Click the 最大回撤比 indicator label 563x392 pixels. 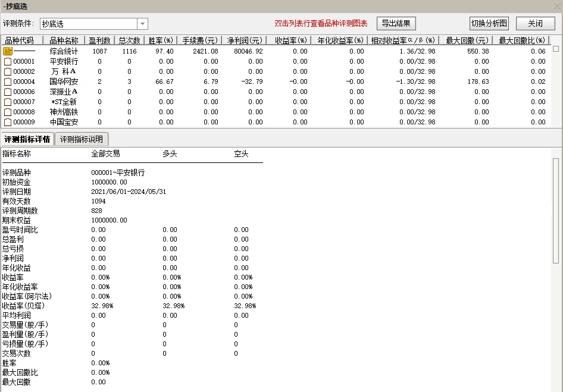point(20,372)
